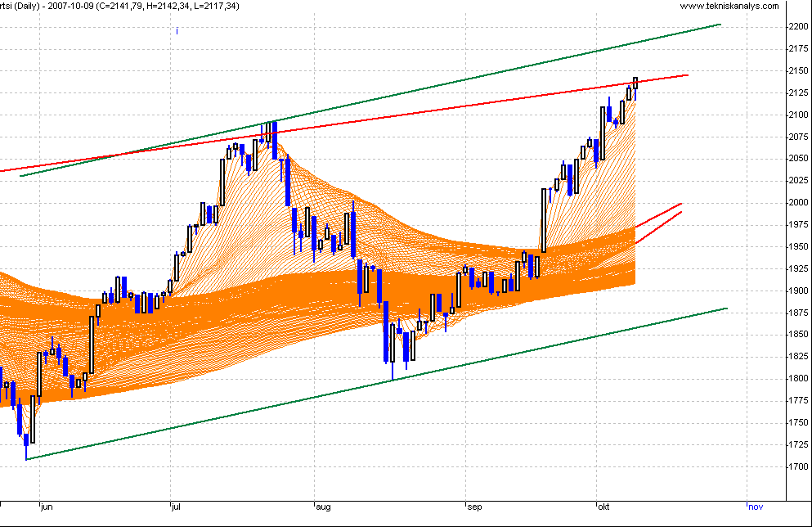Click the 2200 price level label
The image size is (812, 527).
point(797,27)
